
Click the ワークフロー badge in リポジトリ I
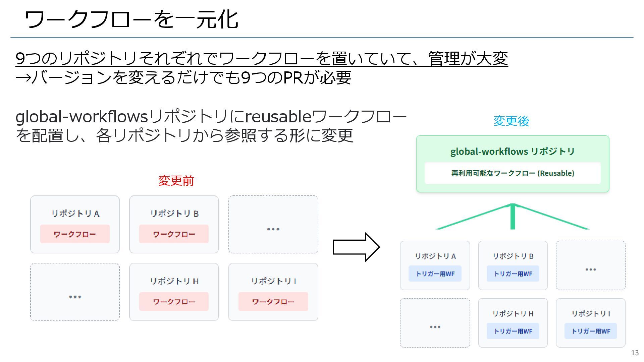pos(273,301)
